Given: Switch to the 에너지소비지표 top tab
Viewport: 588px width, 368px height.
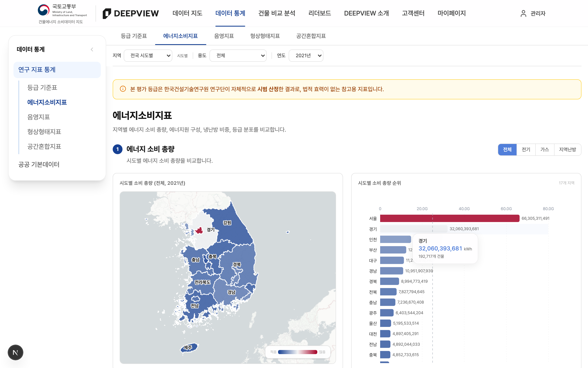Looking at the screenshot, I should (180, 36).
